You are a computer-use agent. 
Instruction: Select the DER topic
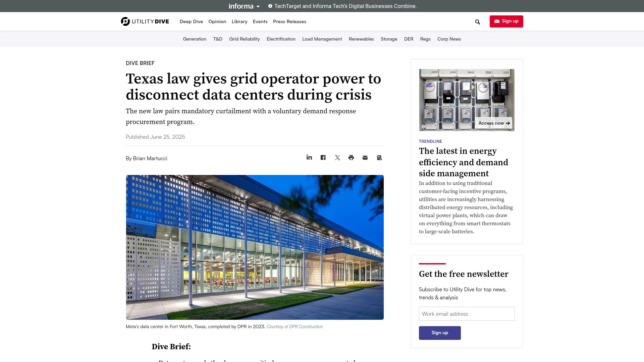[x=409, y=39]
